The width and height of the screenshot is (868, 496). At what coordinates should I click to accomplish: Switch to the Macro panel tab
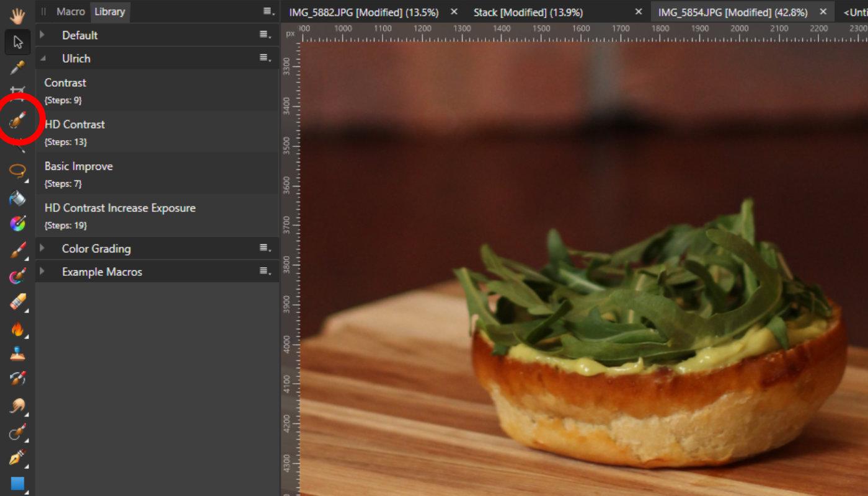[71, 12]
